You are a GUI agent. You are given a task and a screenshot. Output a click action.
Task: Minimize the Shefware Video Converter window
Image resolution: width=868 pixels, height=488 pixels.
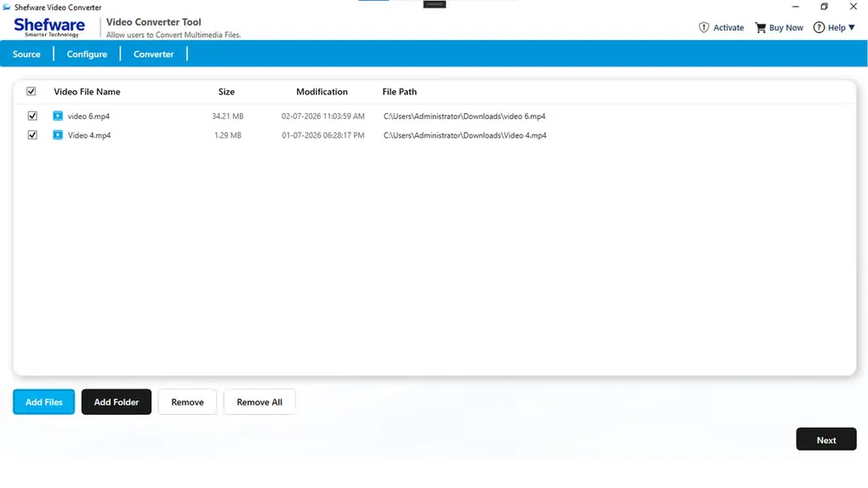[796, 7]
